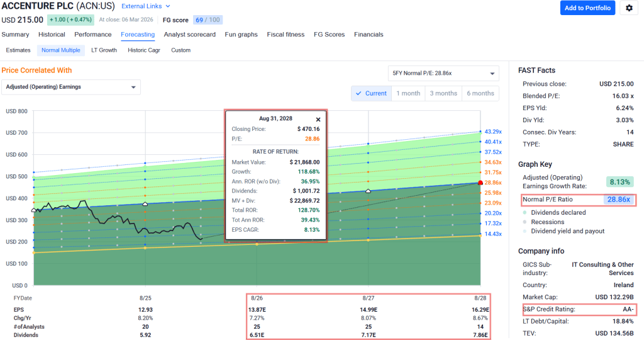Open the settings gear icon
644x340 pixels.
pos(630,8)
